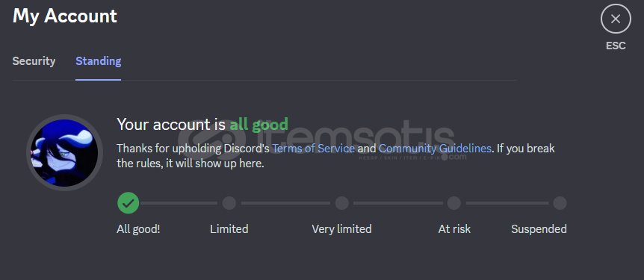Viewport: 644px width, 280px height.
Task: Click the blue anime profile avatar
Action: pyautogui.click(x=64, y=153)
